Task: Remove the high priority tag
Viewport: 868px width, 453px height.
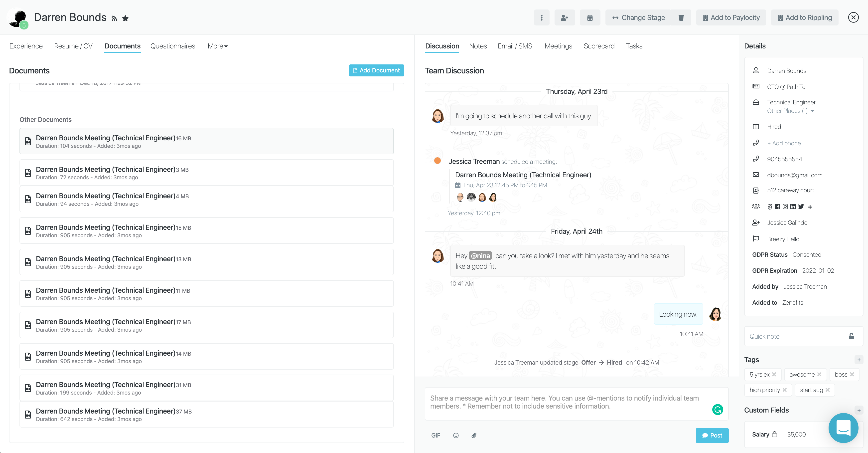Action: point(785,390)
